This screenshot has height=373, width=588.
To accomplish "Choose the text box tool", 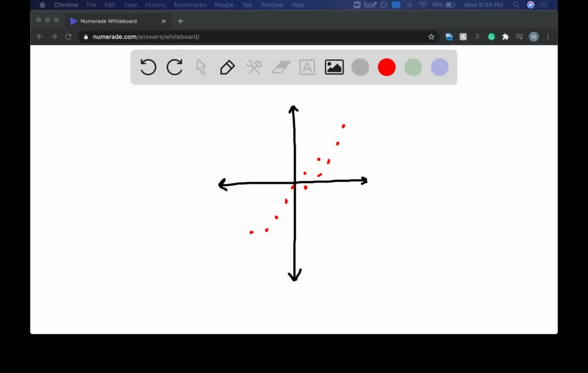I will [307, 68].
